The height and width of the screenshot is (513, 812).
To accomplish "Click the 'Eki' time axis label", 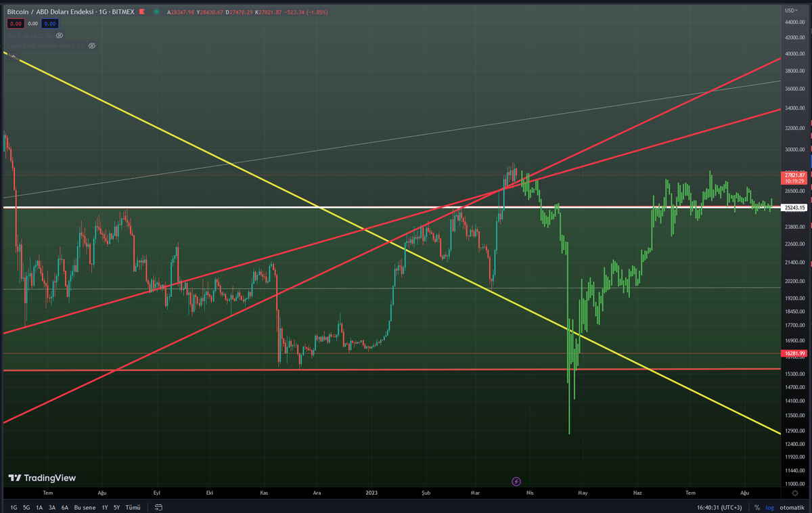I will coord(210,493).
